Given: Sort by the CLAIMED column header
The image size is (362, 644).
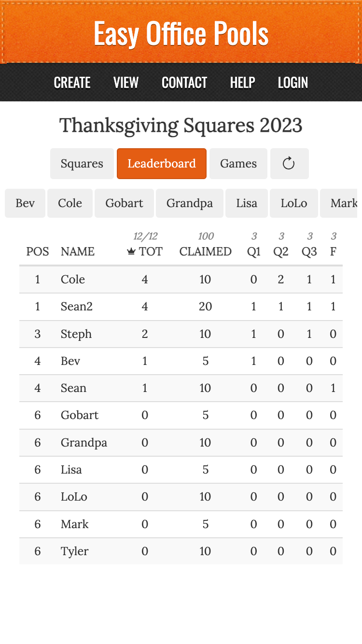Looking at the screenshot, I should click(x=205, y=252).
